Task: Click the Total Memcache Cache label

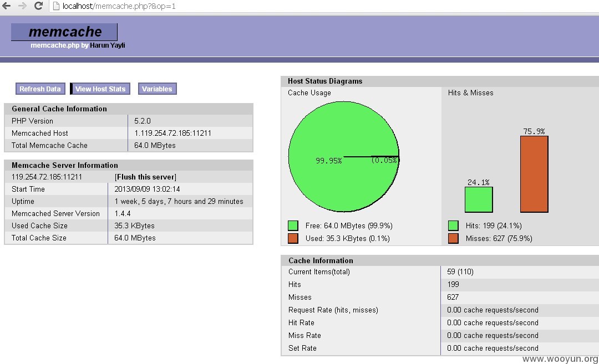Action: (49, 145)
